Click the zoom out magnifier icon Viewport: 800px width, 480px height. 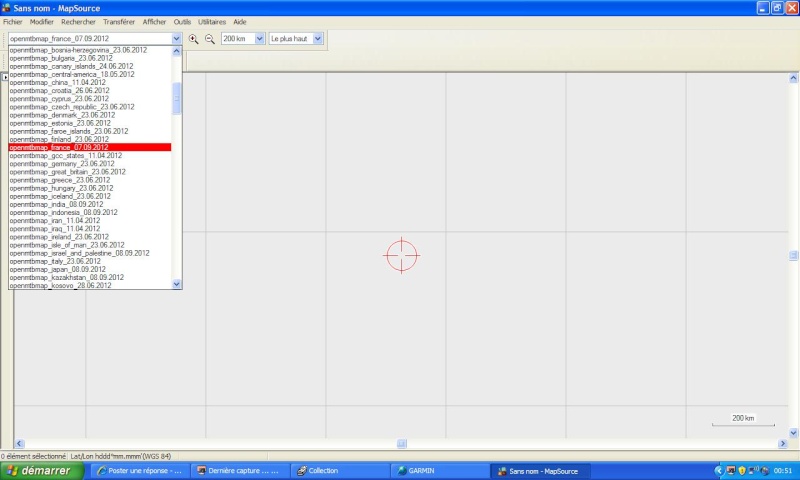click(x=210, y=39)
